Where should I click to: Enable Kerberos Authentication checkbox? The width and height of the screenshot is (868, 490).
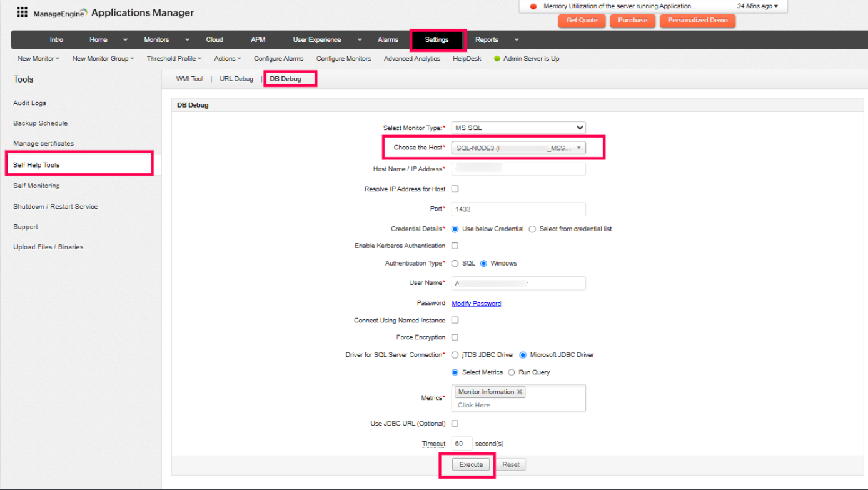coord(455,246)
